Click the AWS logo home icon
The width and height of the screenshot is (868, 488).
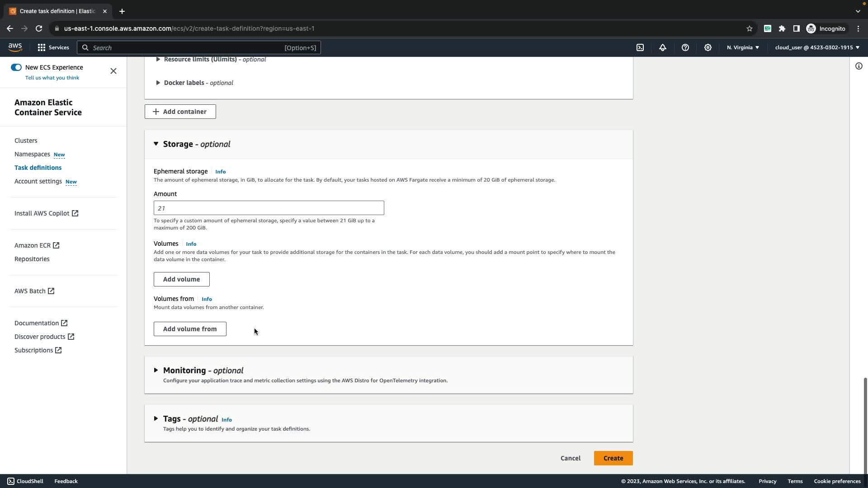(x=15, y=47)
